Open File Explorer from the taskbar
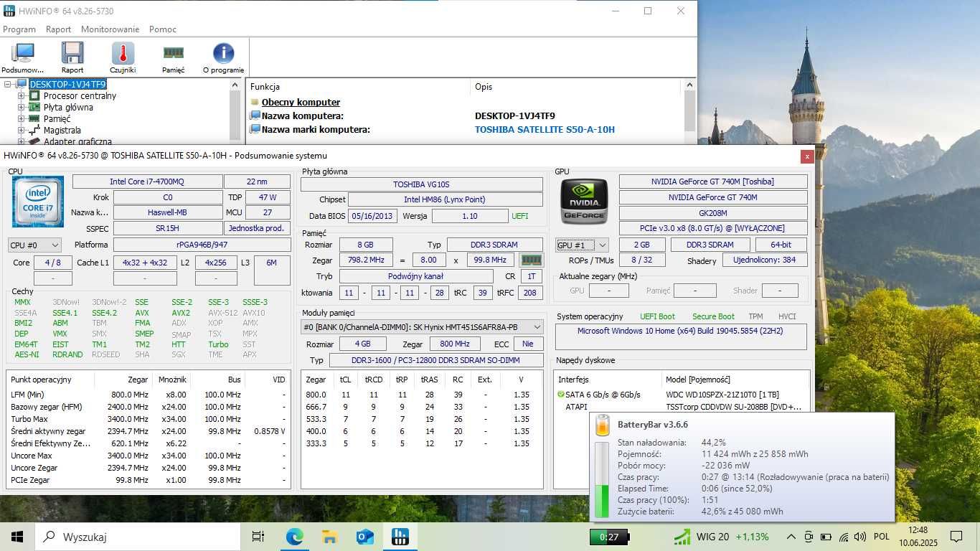This screenshot has width=980, height=551. (x=330, y=537)
